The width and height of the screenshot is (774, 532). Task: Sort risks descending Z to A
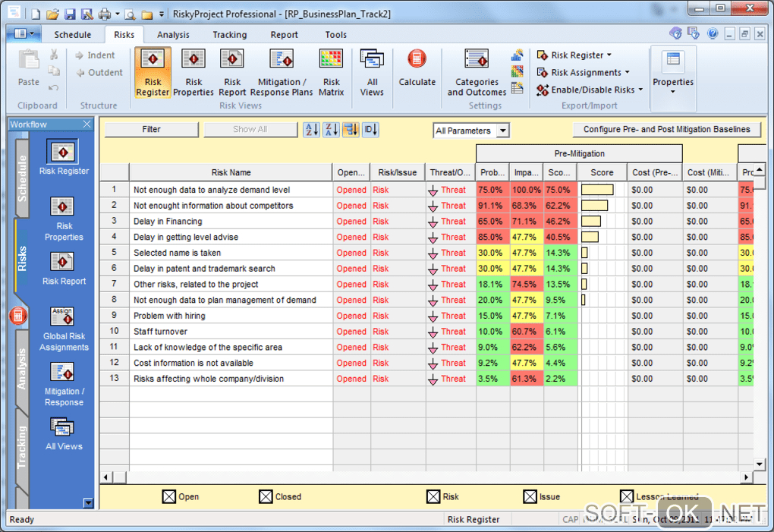coord(331,130)
